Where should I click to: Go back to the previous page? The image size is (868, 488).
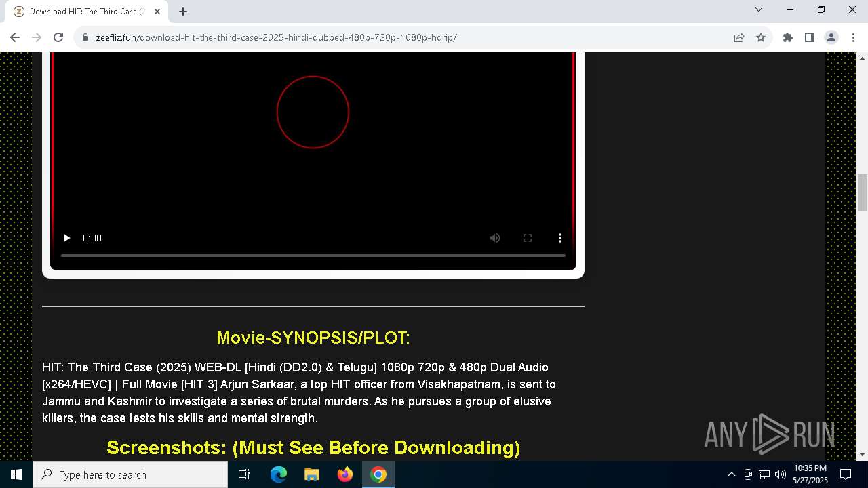pyautogui.click(x=15, y=37)
